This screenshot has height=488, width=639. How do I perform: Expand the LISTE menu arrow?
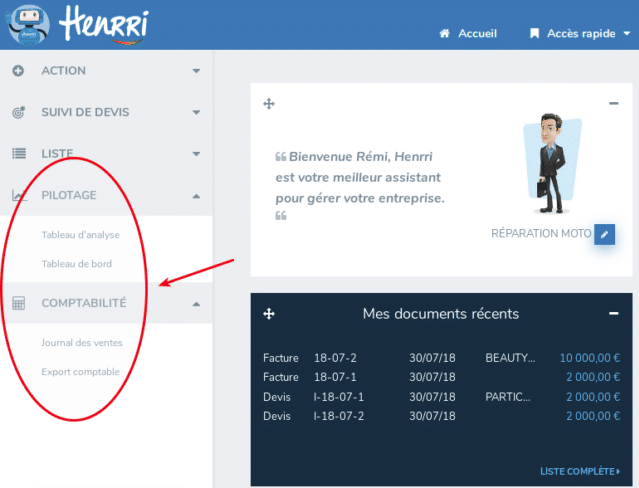tap(196, 154)
